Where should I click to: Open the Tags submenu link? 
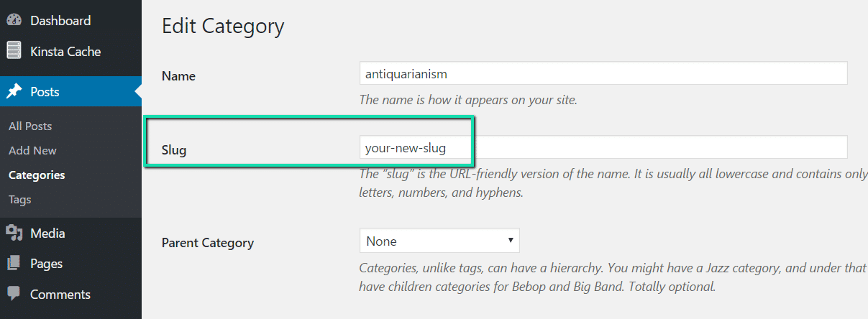tap(20, 199)
